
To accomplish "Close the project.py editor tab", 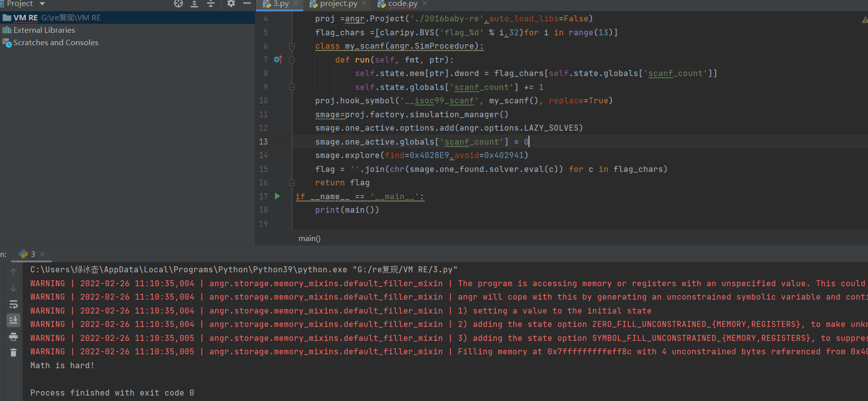I will pos(364,3).
